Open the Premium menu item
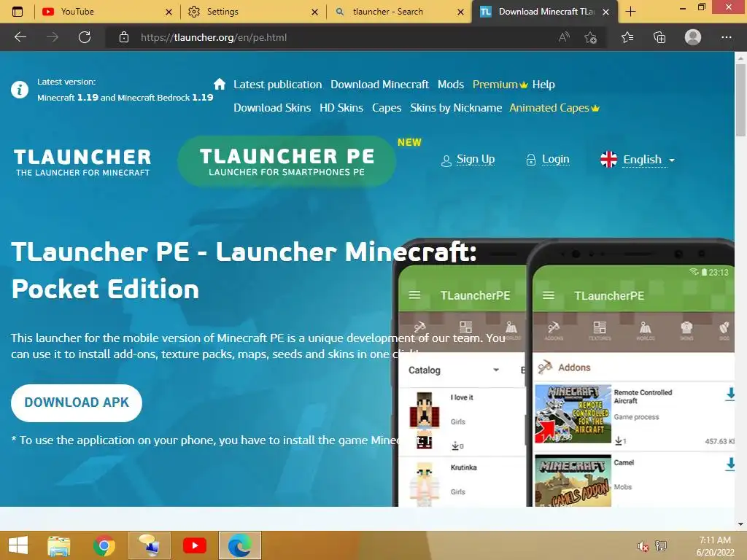 500,85
